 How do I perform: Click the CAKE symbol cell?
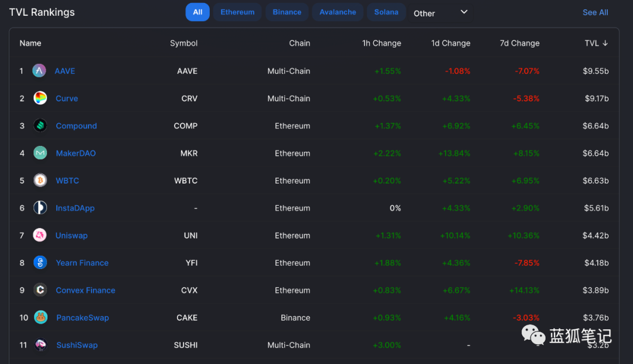[x=187, y=318]
